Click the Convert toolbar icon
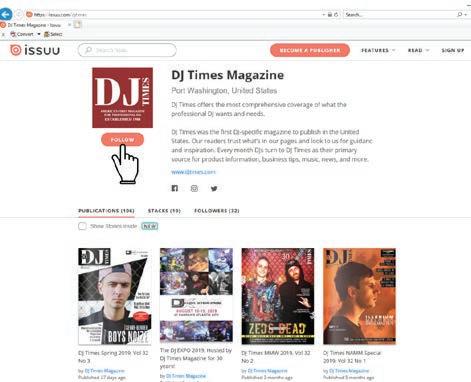Image resolution: width=471 pixels, height=382 pixels. coord(13,34)
